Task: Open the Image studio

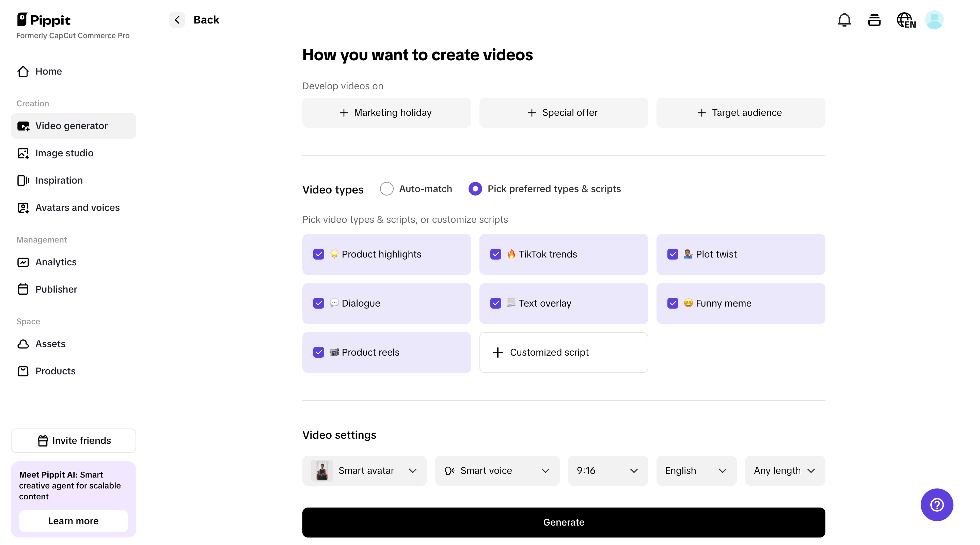Action: [x=64, y=153]
